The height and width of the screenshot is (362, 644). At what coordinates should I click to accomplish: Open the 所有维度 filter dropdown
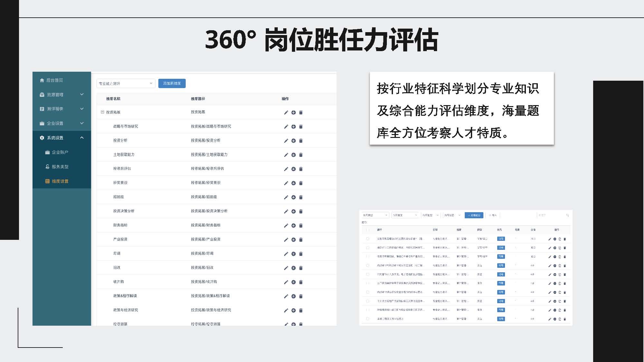[405, 215]
